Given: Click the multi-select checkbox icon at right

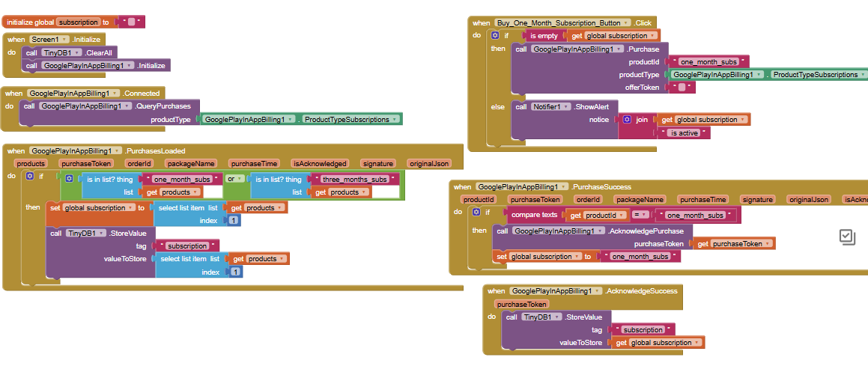Looking at the screenshot, I should [848, 237].
